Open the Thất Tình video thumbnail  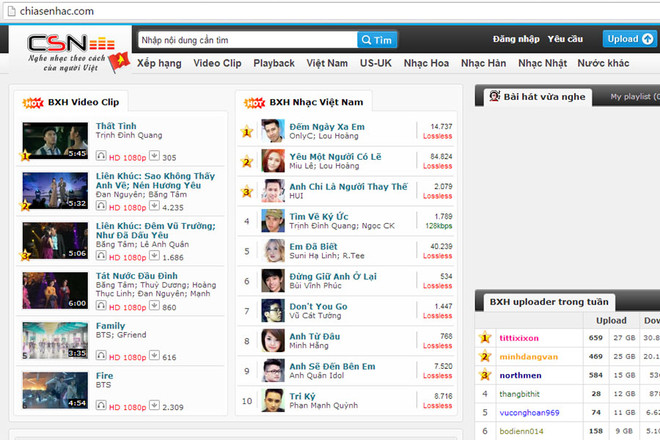click(55, 141)
